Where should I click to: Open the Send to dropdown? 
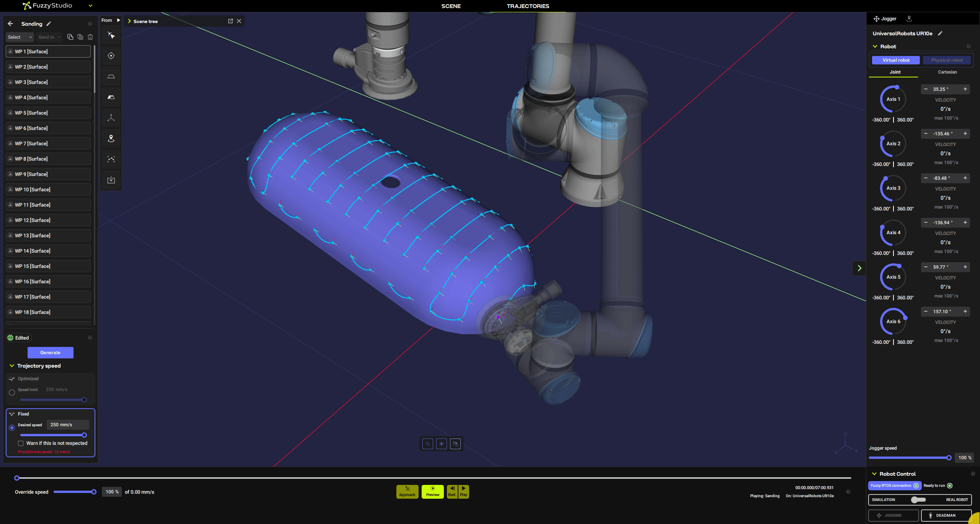(49, 37)
